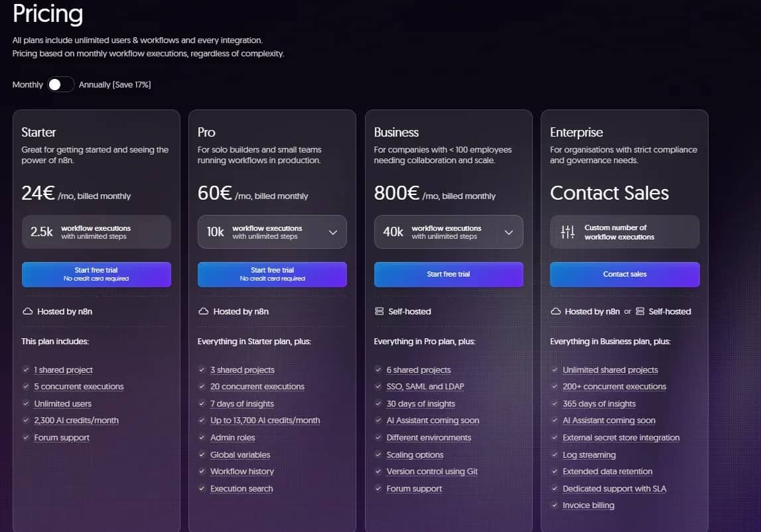The width and height of the screenshot is (761, 532).
Task: Open Enterprise 'AI Assistant coming soon' link
Action: [x=608, y=421]
